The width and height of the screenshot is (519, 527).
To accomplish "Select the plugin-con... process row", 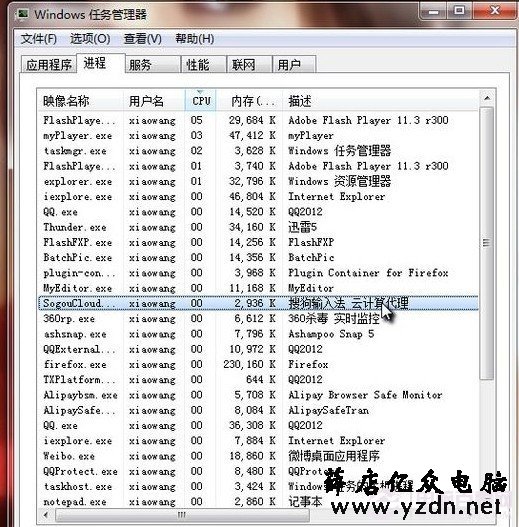I will pyautogui.click(x=258, y=273).
